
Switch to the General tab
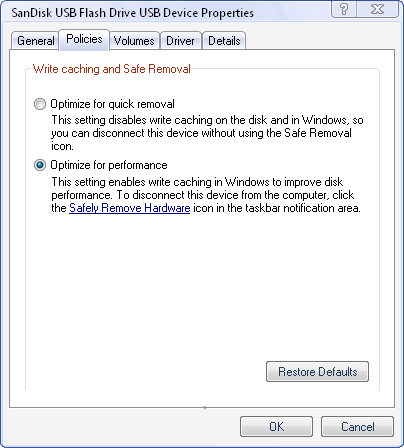(35, 41)
